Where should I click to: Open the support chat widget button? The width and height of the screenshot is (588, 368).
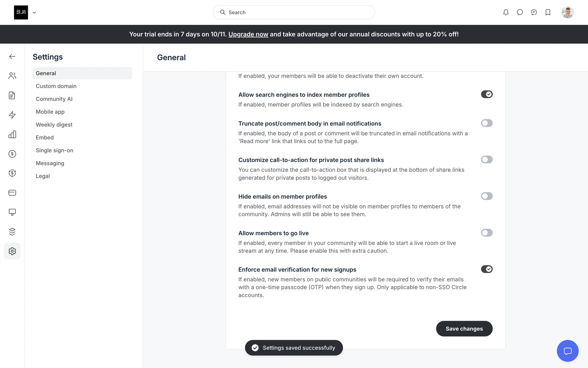click(x=567, y=351)
